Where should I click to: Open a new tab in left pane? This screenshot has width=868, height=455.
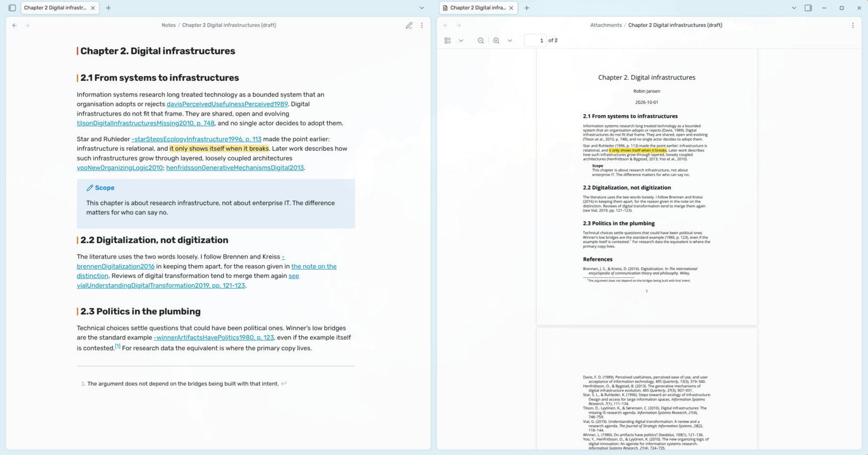pyautogui.click(x=108, y=8)
